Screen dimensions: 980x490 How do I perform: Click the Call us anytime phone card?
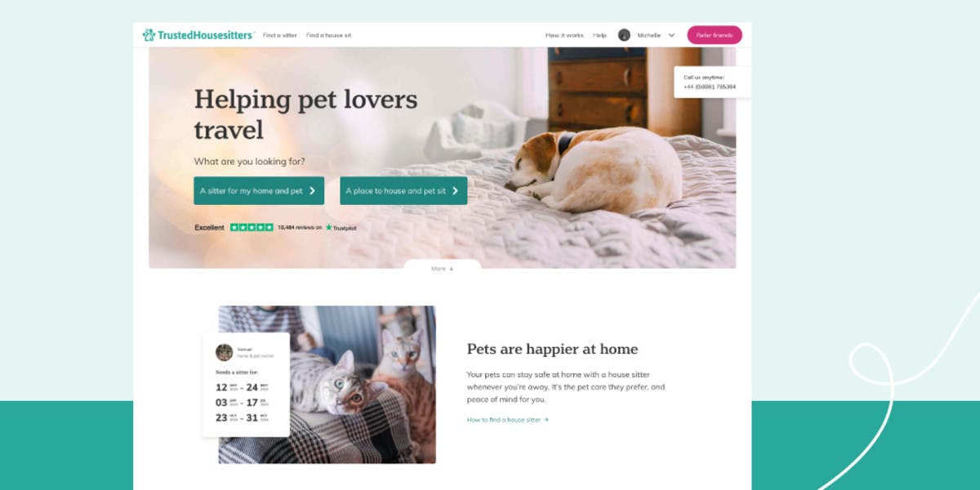point(712,82)
